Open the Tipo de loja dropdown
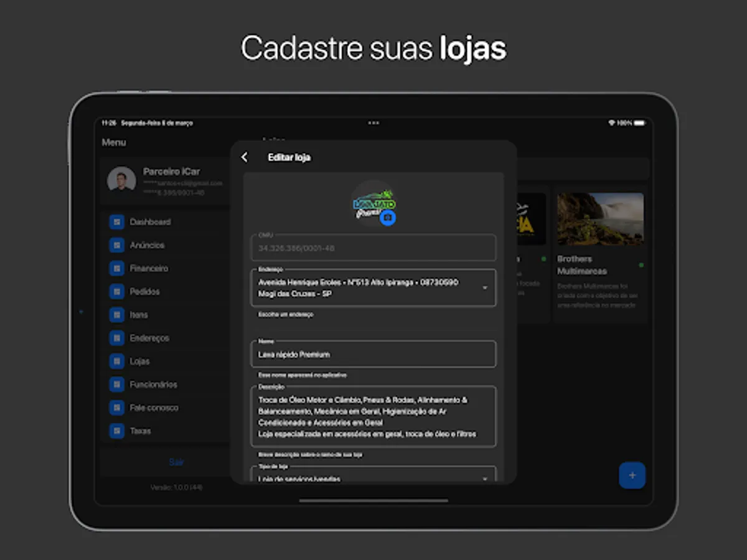Viewport: 747px width, 560px height. [x=486, y=478]
